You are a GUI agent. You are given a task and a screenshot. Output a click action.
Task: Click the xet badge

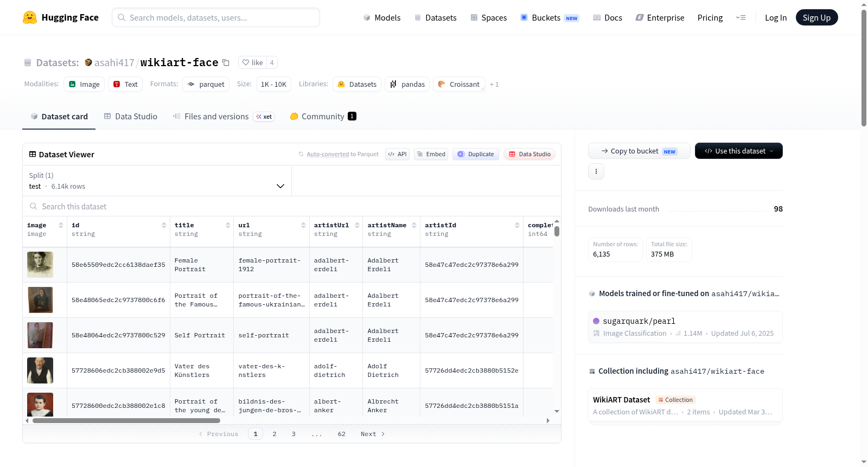(x=264, y=117)
